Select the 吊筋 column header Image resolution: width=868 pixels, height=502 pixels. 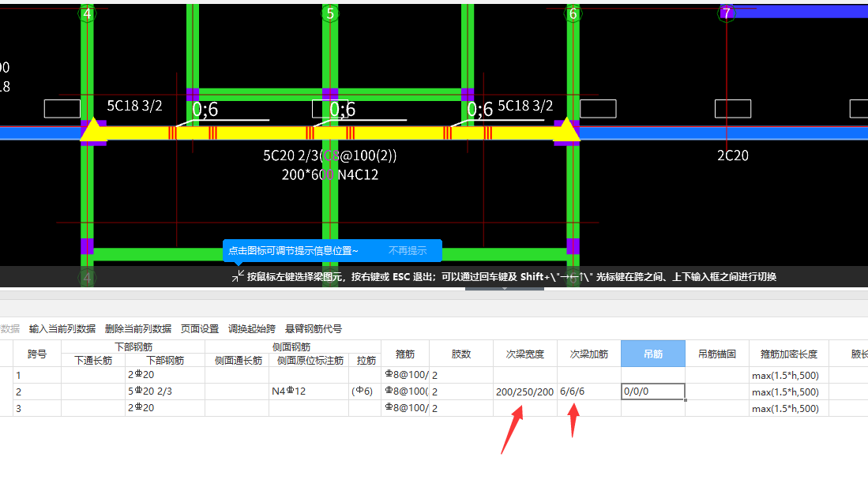tap(653, 354)
